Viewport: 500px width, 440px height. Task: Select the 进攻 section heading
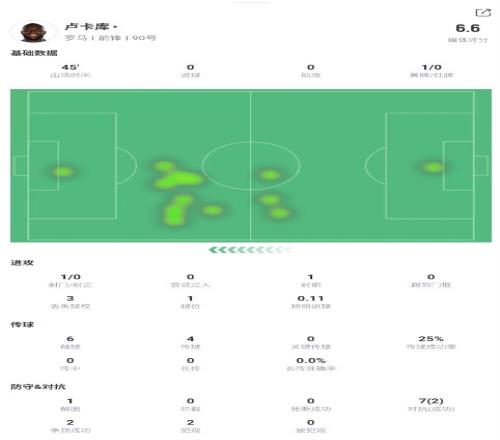point(22,263)
